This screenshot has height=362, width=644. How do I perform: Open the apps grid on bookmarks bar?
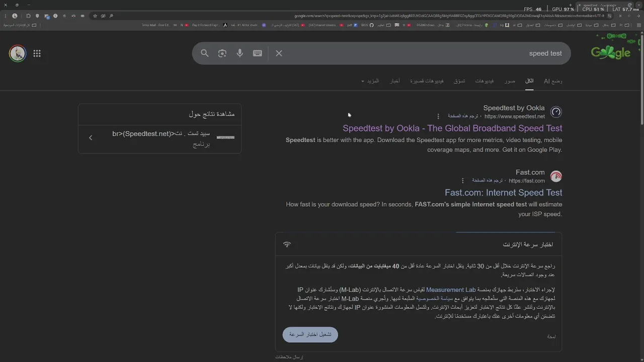[x=639, y=25]
